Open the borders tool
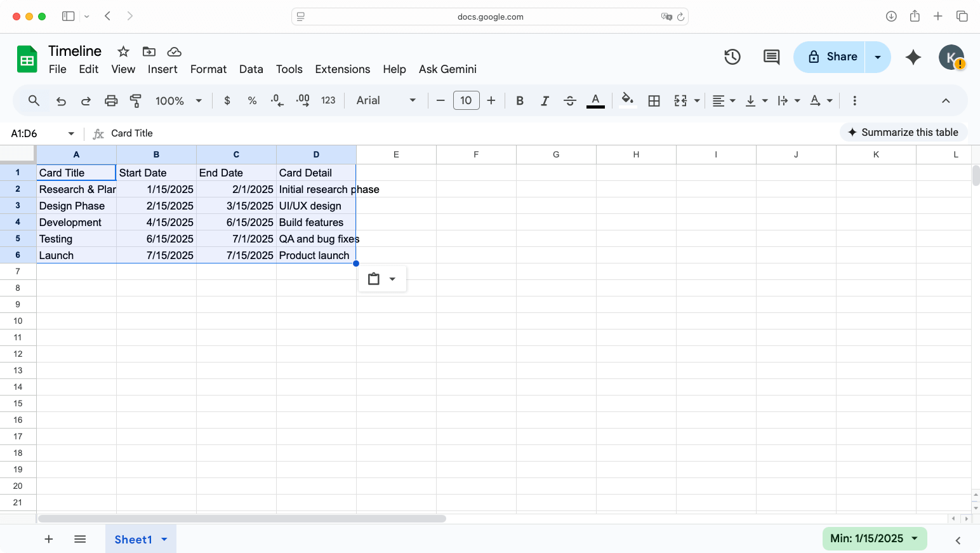Screen dimensions: 980x553 coord(654,100)
